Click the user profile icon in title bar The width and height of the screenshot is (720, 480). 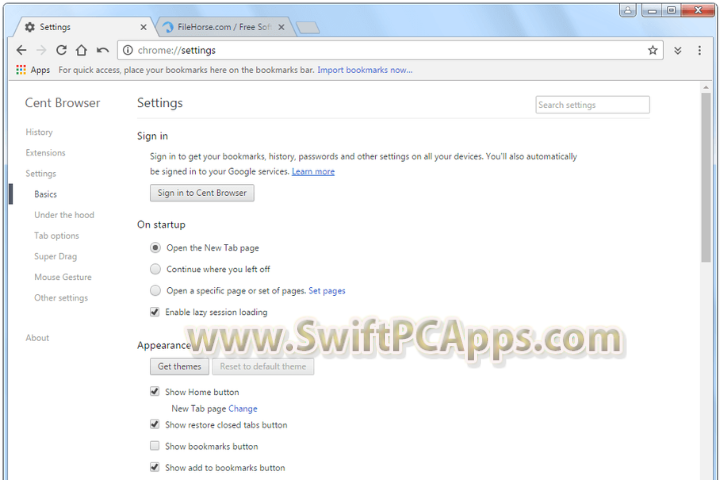[627, 10]
